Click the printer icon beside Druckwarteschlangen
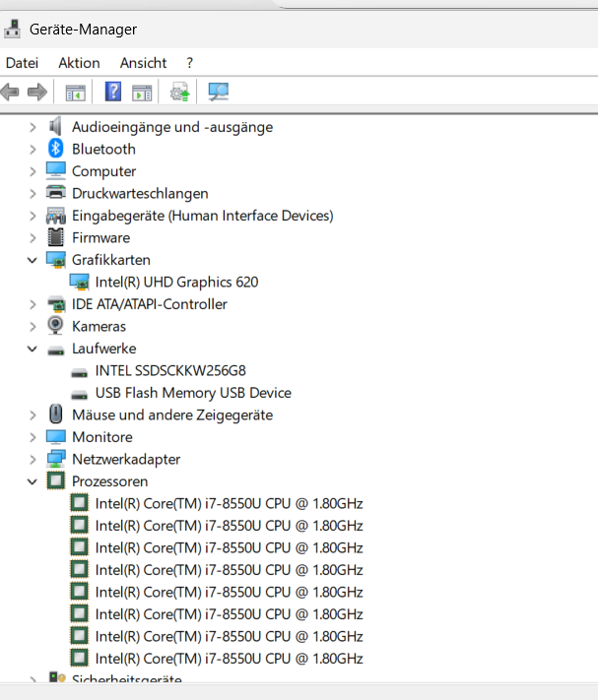This screenshot has width=598, height=700. click(56, 192)
